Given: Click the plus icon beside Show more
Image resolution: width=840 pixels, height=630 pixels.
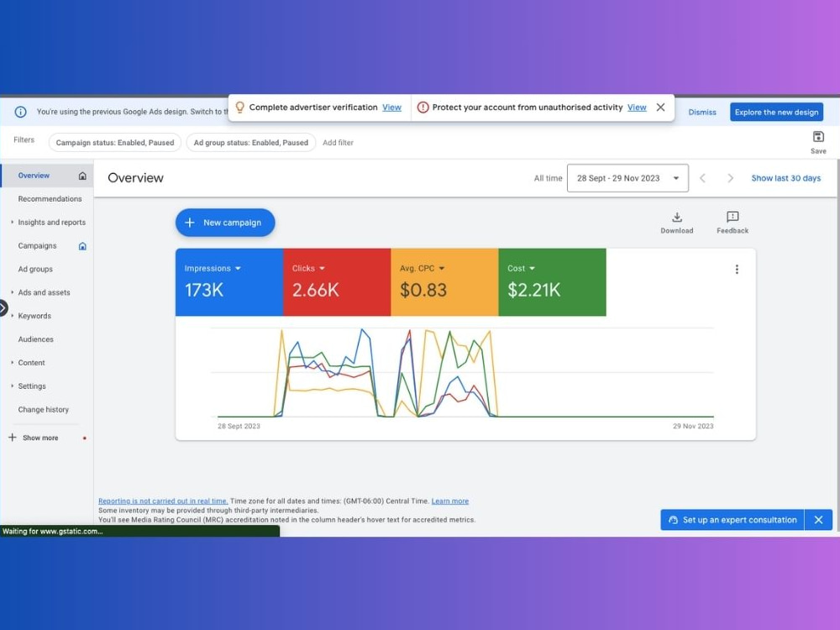Looking at the screenshot, I should (13, 438).
